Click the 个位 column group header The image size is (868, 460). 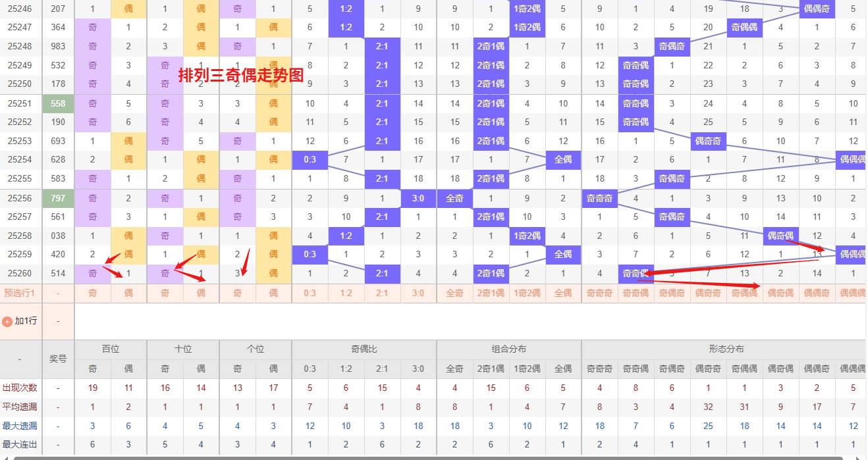256,349
